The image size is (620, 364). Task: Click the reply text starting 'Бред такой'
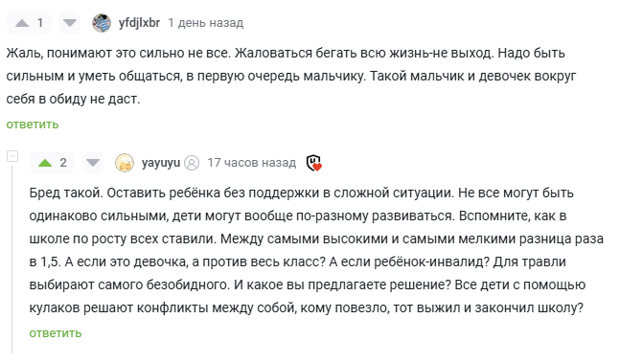(x=316, y=250)
